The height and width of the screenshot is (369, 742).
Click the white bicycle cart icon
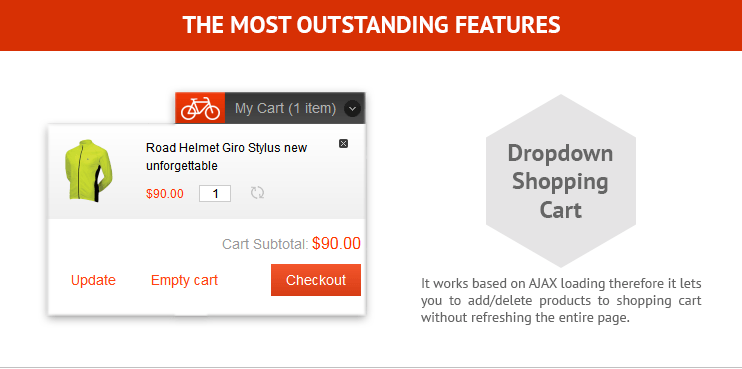(200, 108)
